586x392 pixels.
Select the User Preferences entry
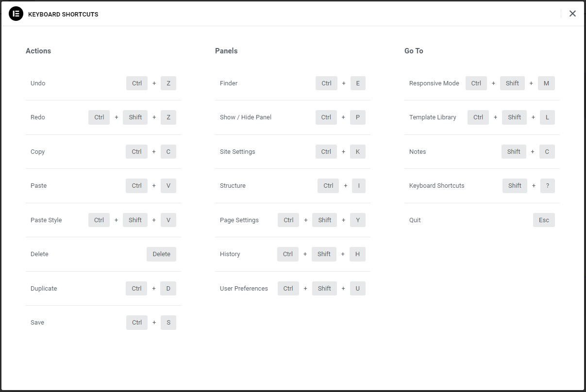(244, 288)
